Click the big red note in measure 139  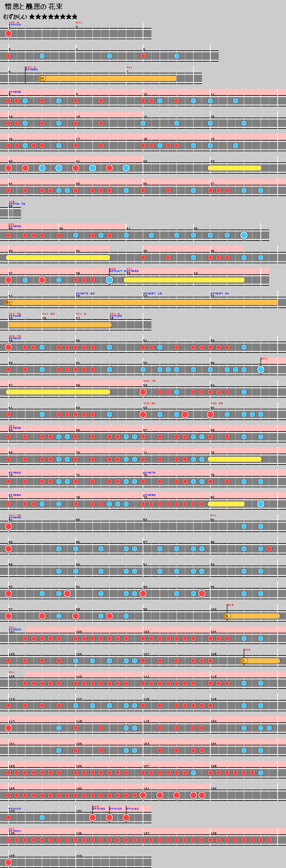click(x=8, y=862)
